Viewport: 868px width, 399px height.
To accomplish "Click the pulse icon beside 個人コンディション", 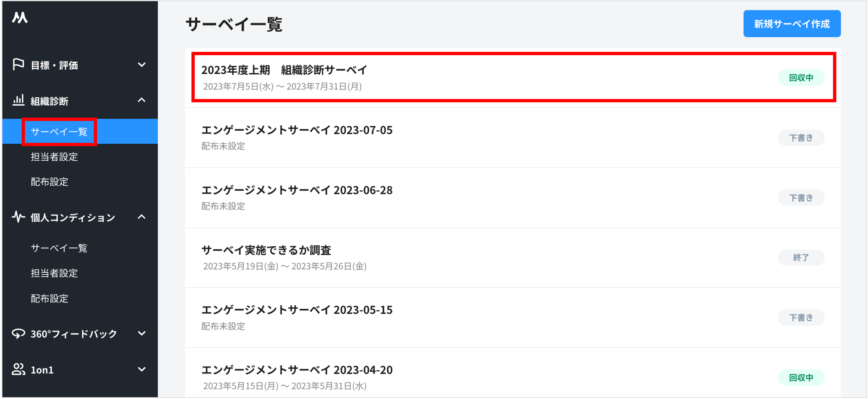I will (x=18, y=217).
